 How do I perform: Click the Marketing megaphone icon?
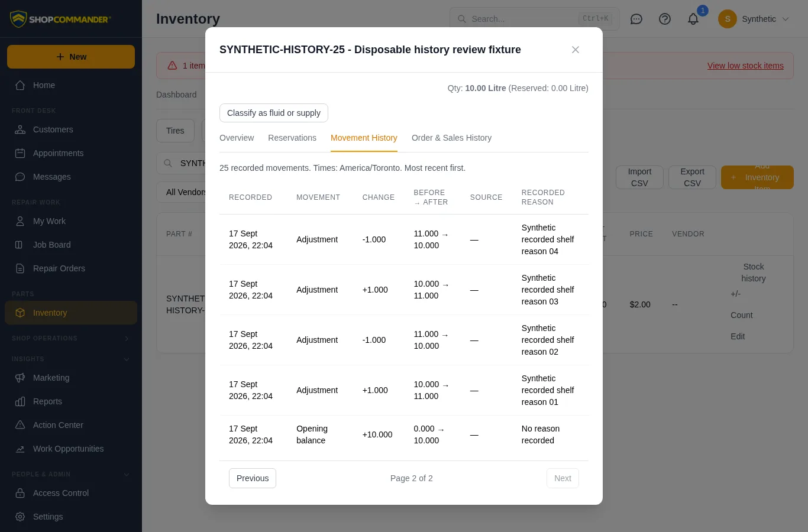pyautogui.click(x=20, y=378)
